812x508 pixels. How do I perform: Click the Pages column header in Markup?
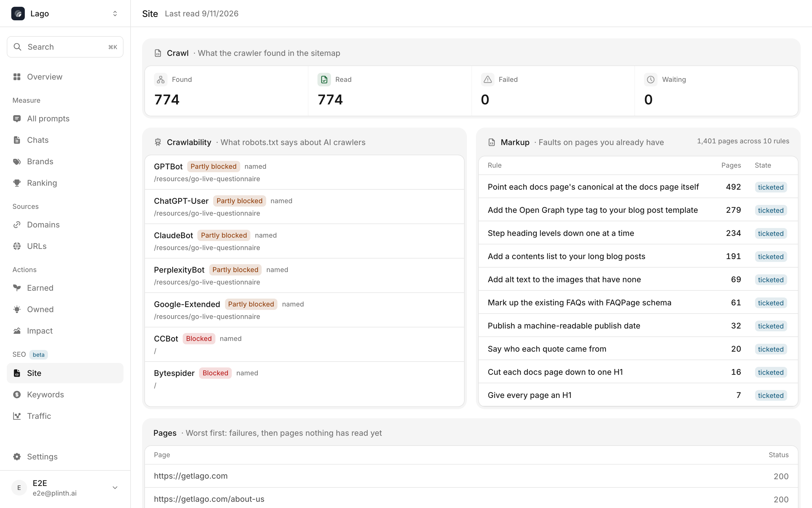[x=731, y=165]
